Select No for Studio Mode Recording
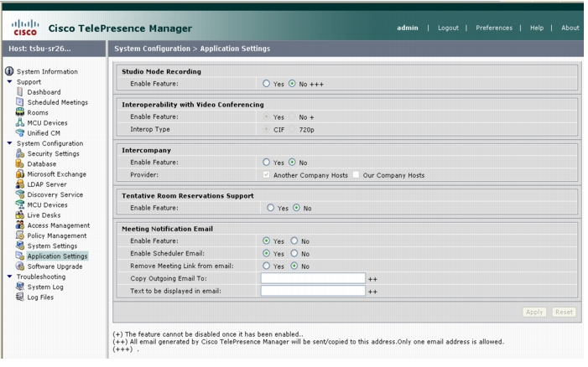Screen dimensions: 588x367 click(x=292, y=84)
